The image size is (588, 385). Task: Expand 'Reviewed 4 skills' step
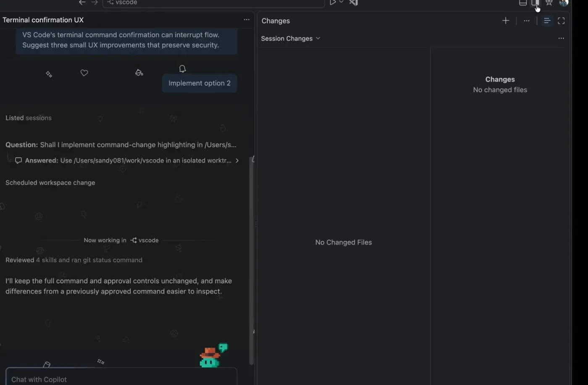74,260
